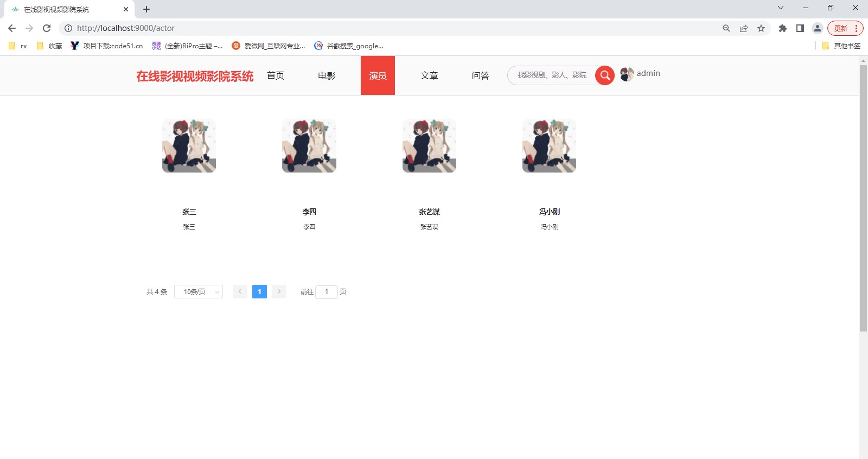Close the 在线影视视频影院系统 tab
The height and width of the screenshot is (459, 868).
tap(126, 9)
